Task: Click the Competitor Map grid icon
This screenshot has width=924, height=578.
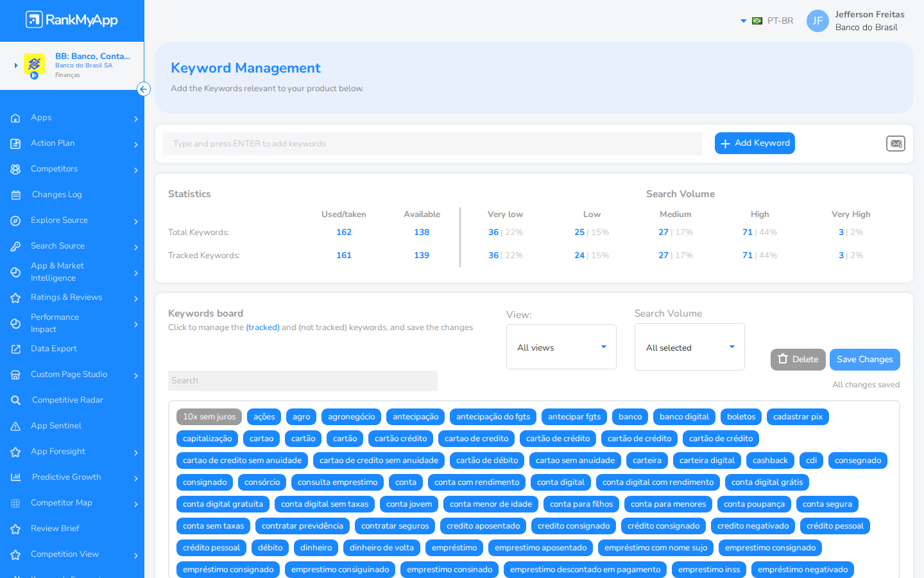Action: [x=15, y=504]
